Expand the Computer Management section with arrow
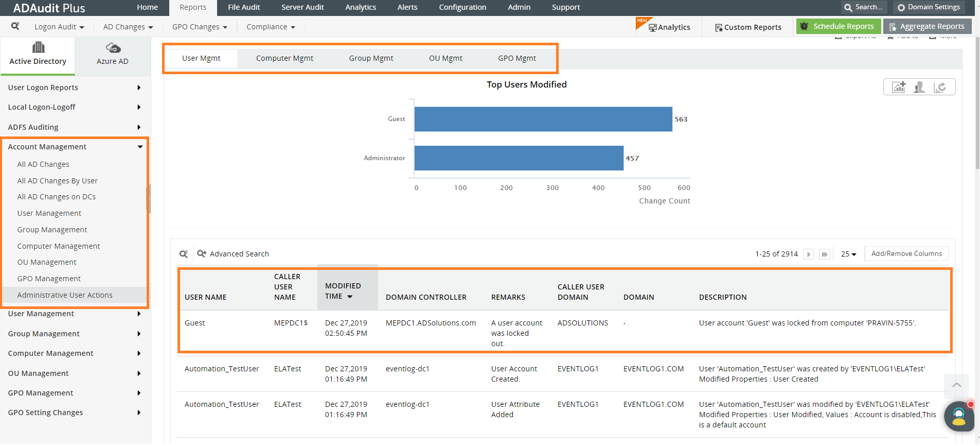Screen dimensions: 980x446 click(x=75, y=353)
